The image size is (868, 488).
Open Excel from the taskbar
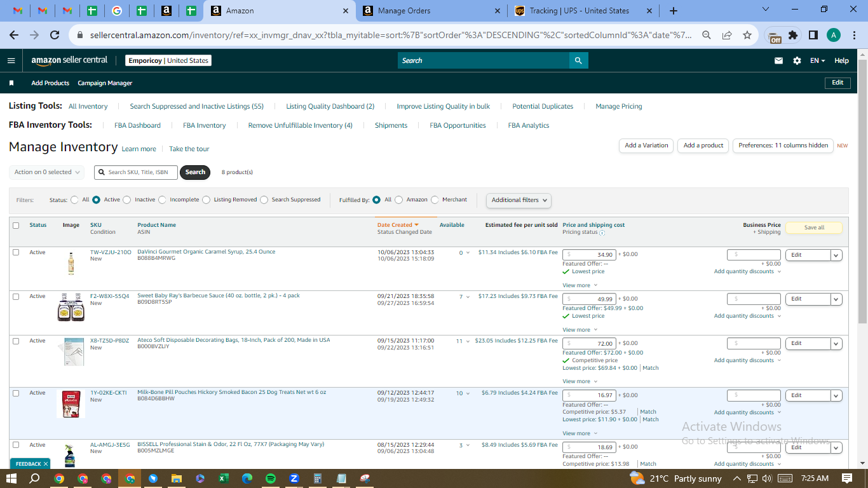click(224, 478)
